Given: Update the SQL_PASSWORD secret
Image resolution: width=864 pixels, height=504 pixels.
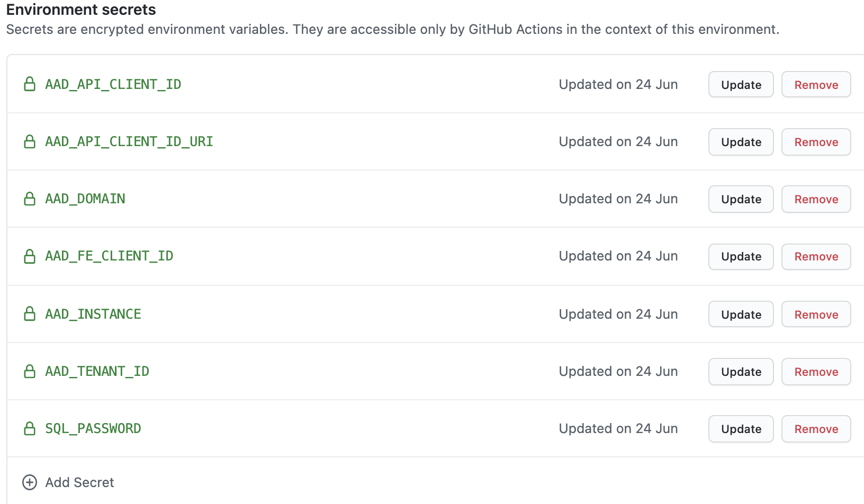Looking at the screenshot, I should click(x=740, y=429).
